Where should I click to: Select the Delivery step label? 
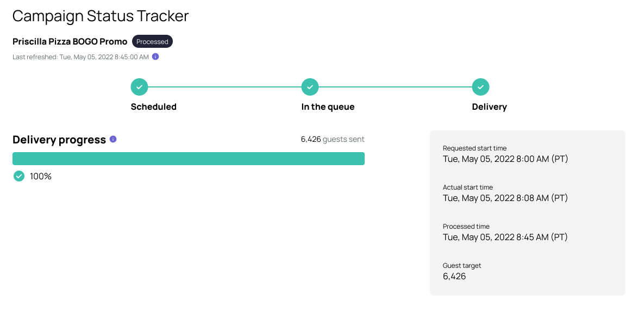(x=489, y=107)
